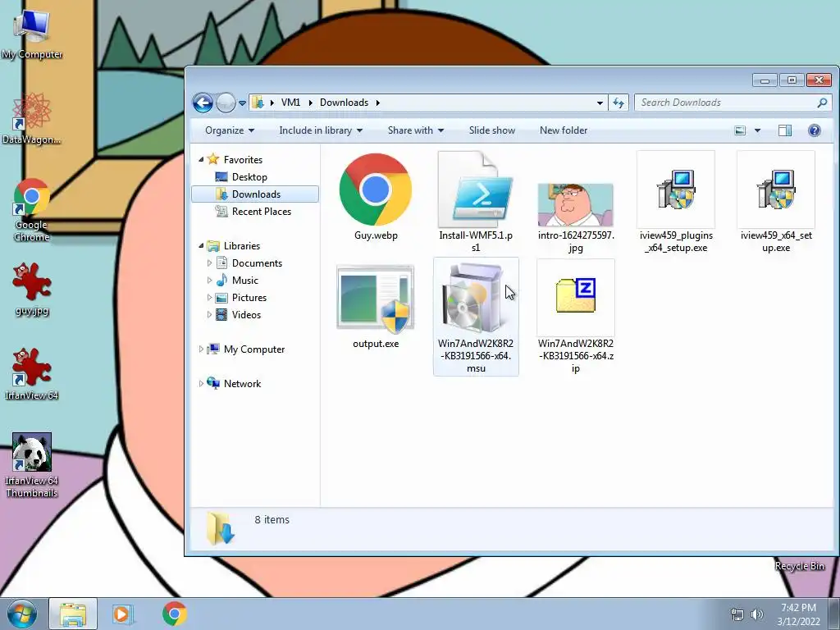Click the Downloads folder icon in details pane
This screenshot has height=630, width=840.
click(220, 528)
